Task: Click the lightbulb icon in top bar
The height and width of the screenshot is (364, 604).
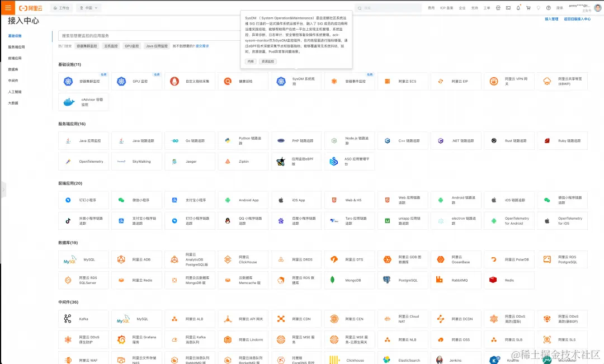Action: pyautogui.click(x=538, y=8)
